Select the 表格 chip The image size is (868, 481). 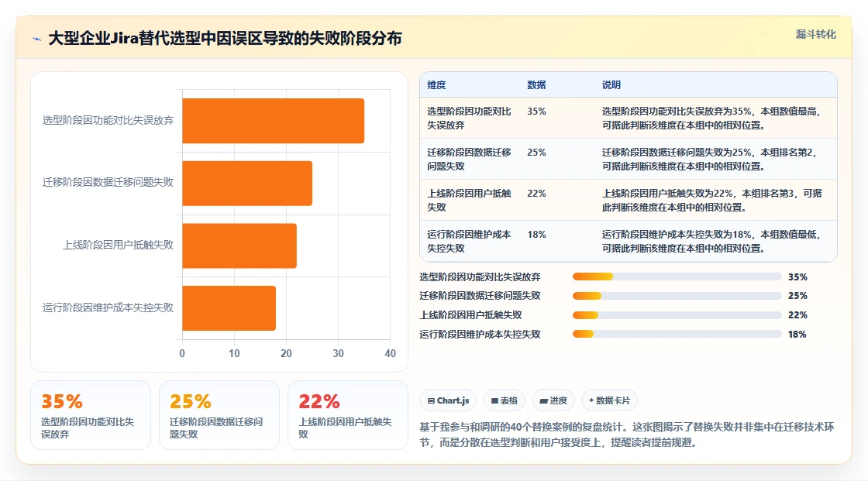point(504,400)
